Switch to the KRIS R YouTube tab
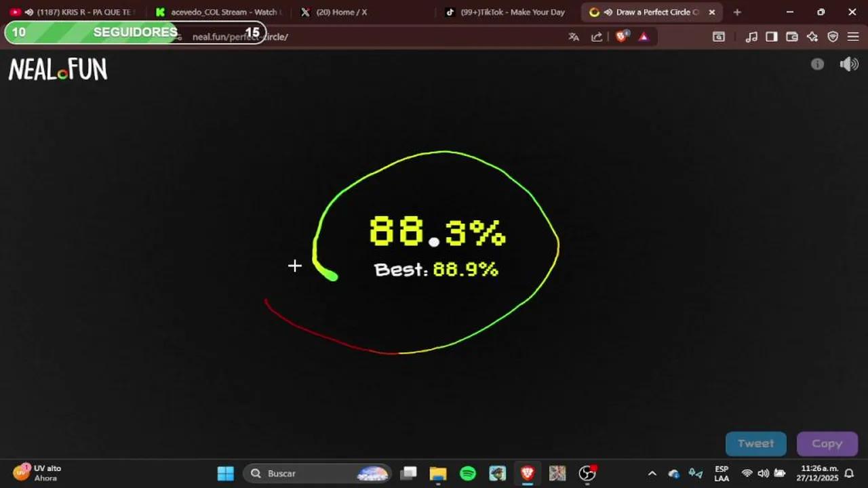This screenshot has height=488, width=868. (73, 12)
